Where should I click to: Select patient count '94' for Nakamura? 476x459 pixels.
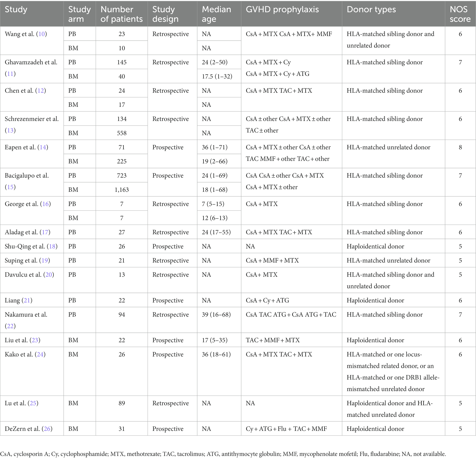[x=122, y=315]
